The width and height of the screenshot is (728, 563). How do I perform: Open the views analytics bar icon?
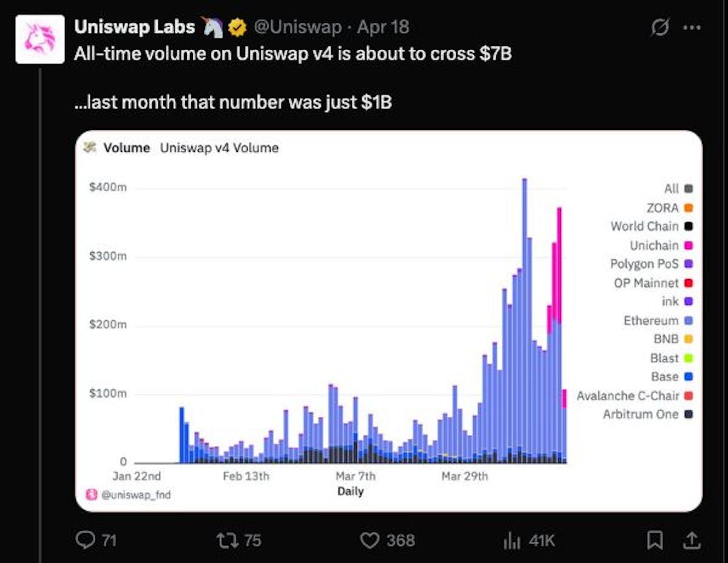coord(512,540)
